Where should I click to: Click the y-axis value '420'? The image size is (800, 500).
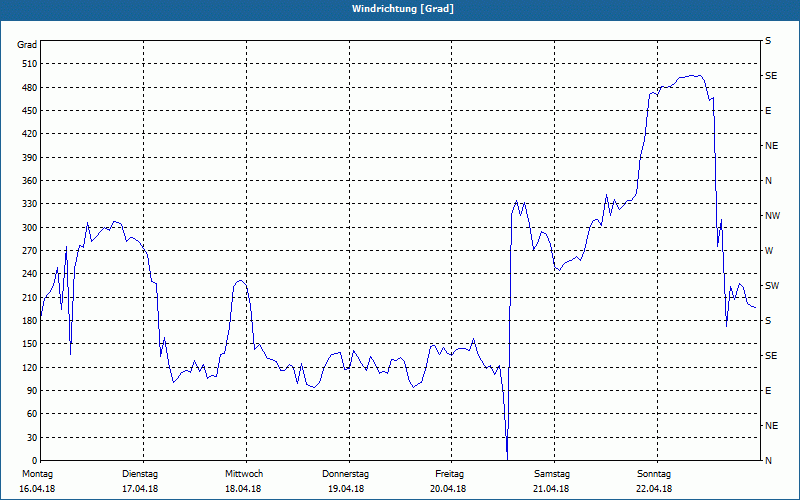click(30, 134)
